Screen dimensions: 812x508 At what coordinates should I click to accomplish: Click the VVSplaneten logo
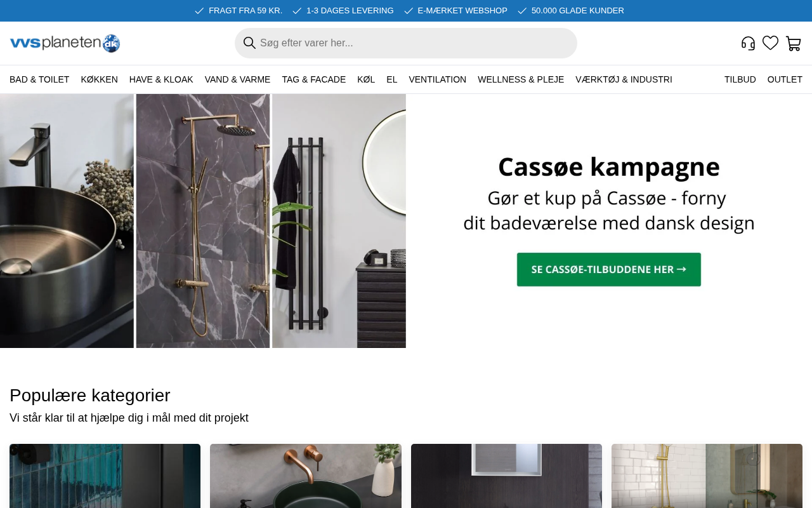65,43
